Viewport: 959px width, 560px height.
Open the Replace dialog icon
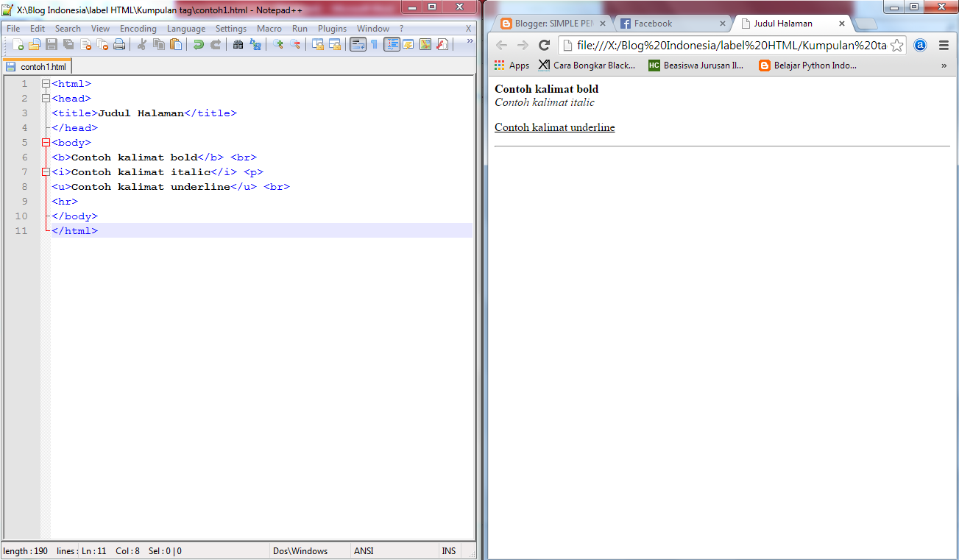point(255,45)
